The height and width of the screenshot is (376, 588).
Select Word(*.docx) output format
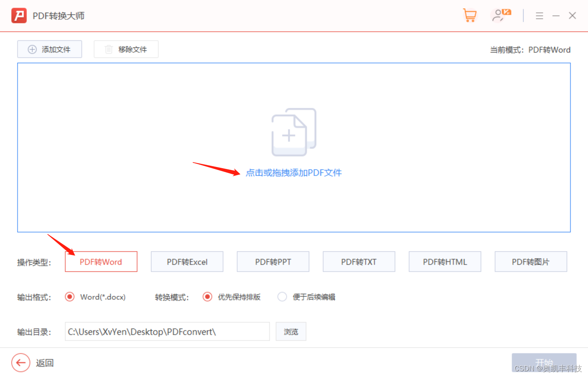click(x=69, y=297)
